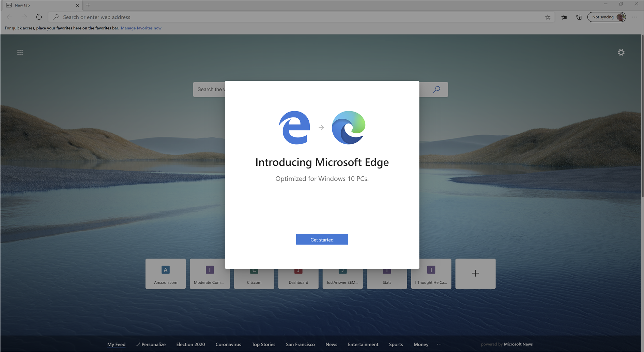This screenshot has height=352, width=644.
Task: Click the refresh page icon
Action: [x=39, y=17]
